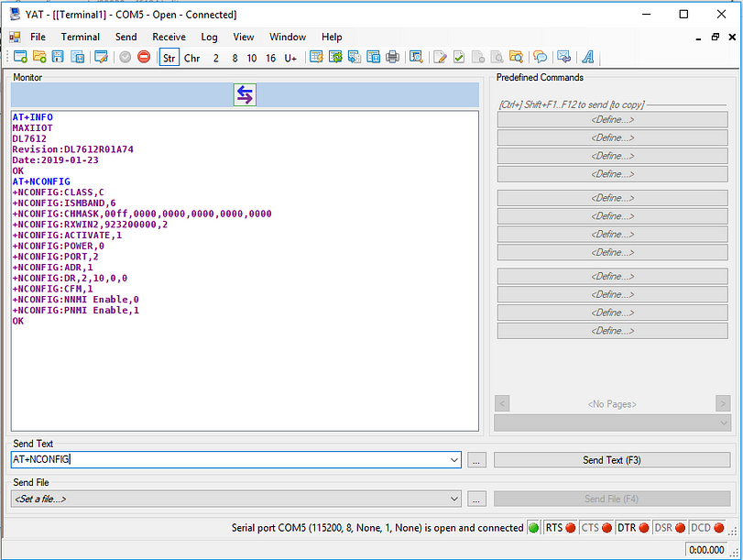Toggle the DTR signal indicator
The height and width of the screenshot is (560, 743).
pos(632,528)
